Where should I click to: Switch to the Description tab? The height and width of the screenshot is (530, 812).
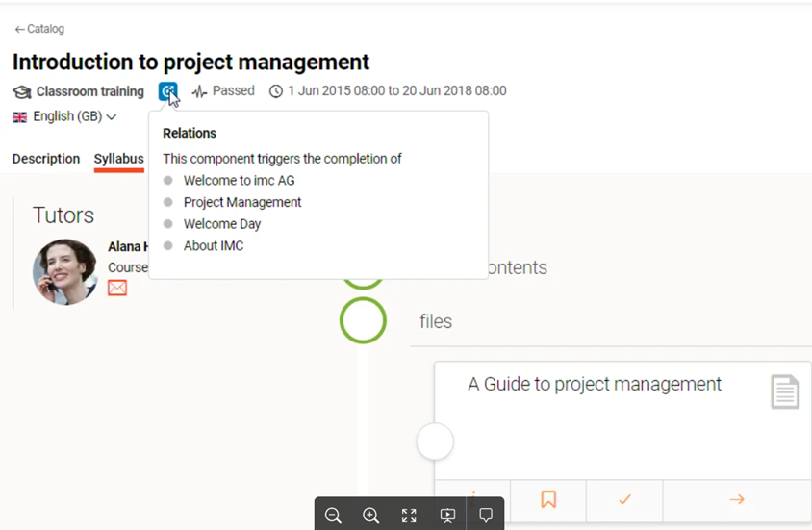(x=46, y=159)
